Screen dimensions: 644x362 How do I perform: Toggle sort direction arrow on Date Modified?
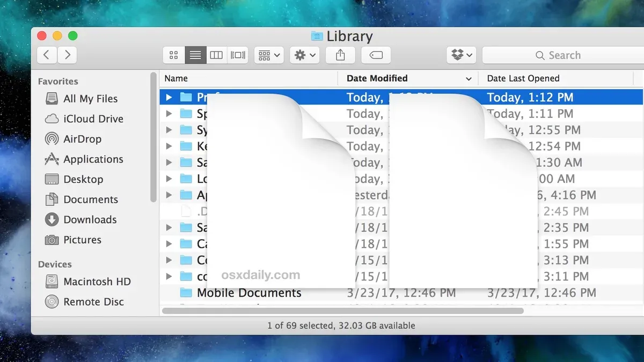coord(469,79)
